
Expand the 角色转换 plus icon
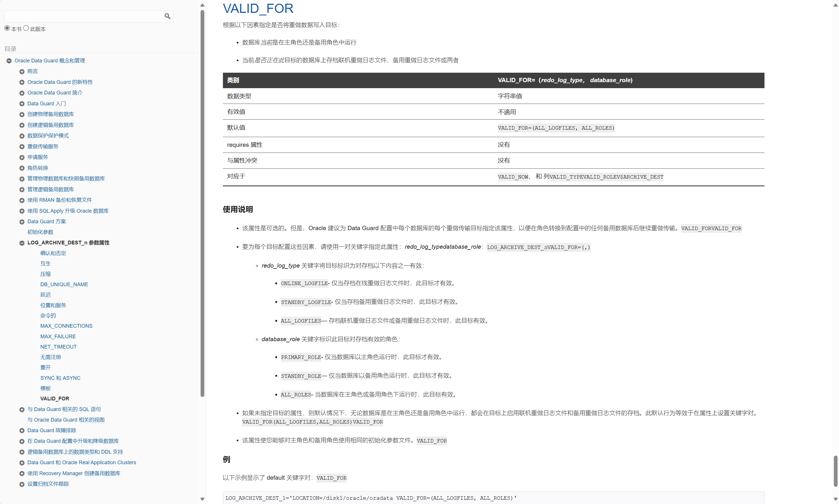22,168
